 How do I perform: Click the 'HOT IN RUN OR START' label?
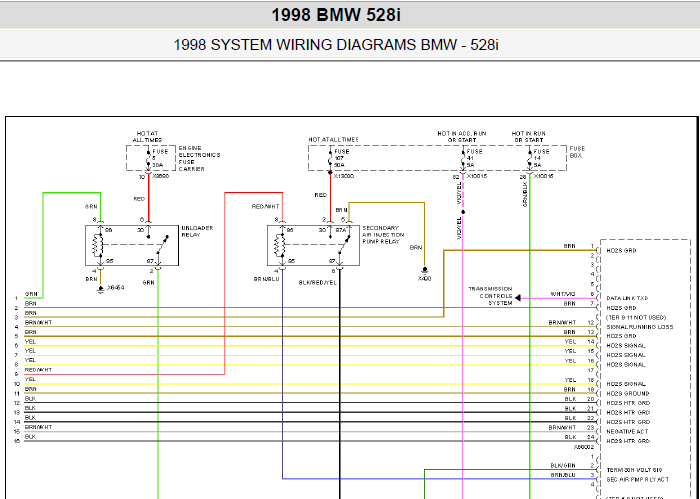pos(529,137)
